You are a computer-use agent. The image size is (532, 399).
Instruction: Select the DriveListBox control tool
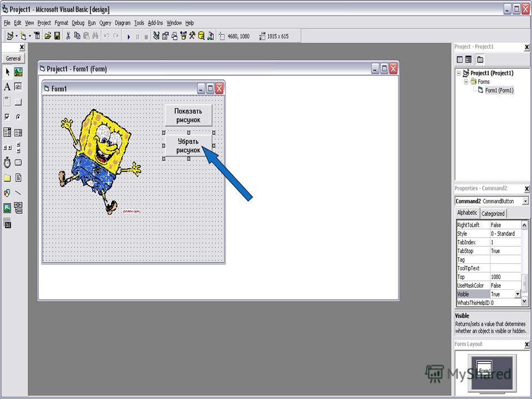point(18,163)
